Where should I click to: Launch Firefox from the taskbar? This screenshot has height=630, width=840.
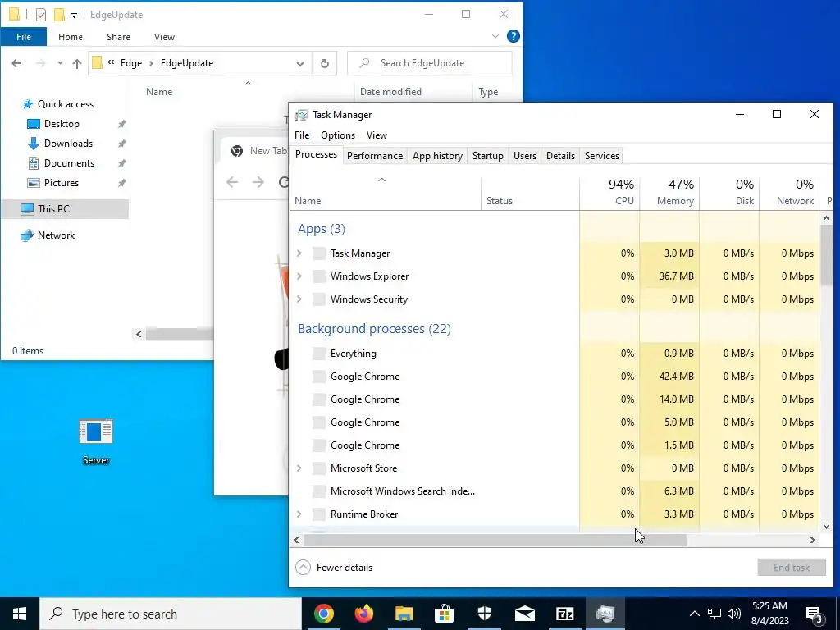pos(364,614)
